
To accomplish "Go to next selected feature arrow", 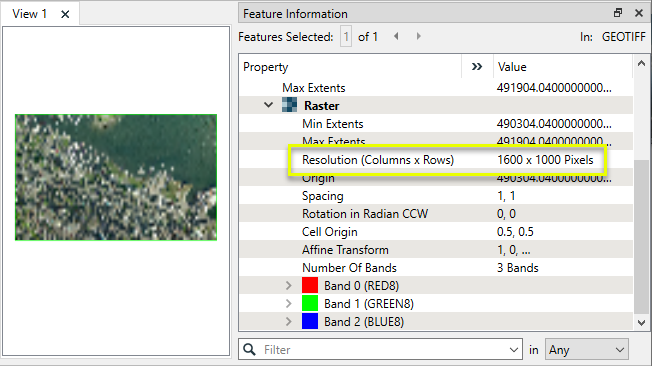I will (419, 37).
